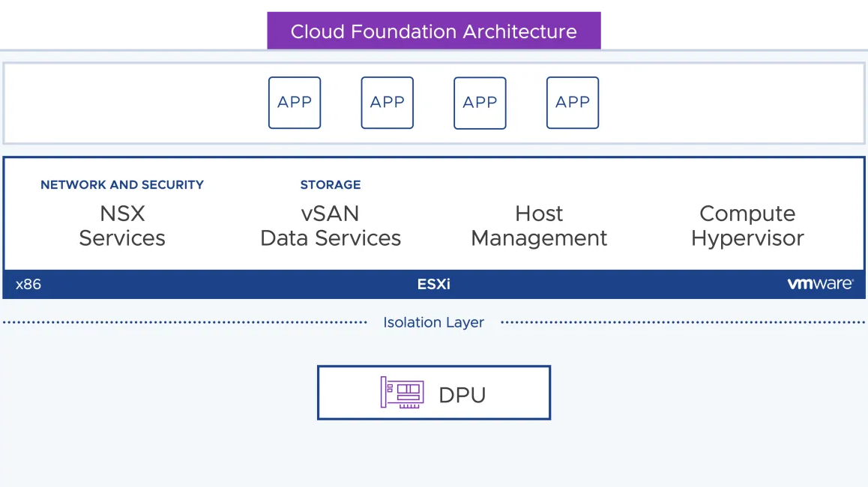The height and width of the screenshot is (487, 868).
Task: Select the Host Management label
Action: [x=539, y=226]
